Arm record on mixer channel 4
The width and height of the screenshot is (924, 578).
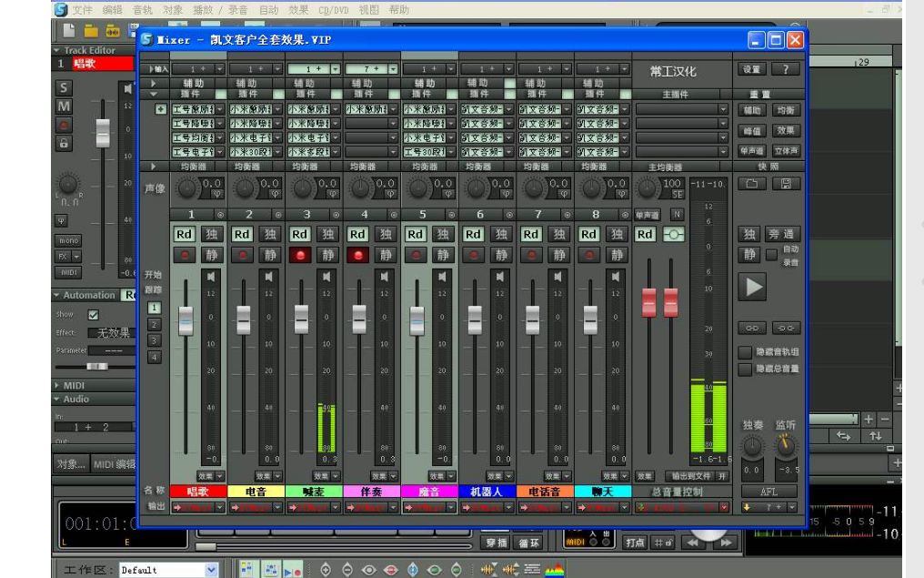click(357, 256)
